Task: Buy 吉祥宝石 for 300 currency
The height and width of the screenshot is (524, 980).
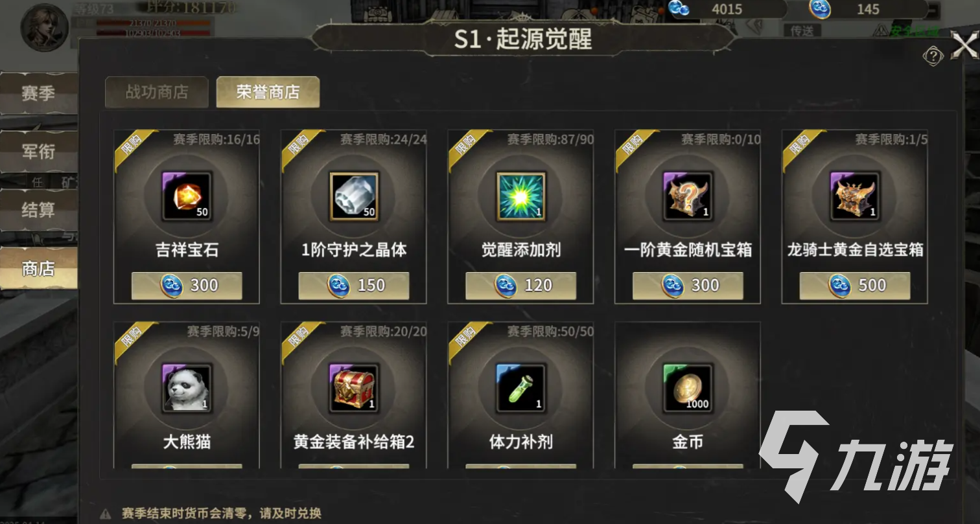Action: pos(187,286)
